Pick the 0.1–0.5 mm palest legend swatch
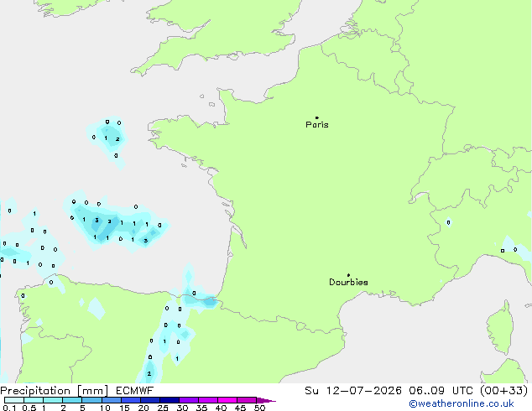 coord(14,400)
